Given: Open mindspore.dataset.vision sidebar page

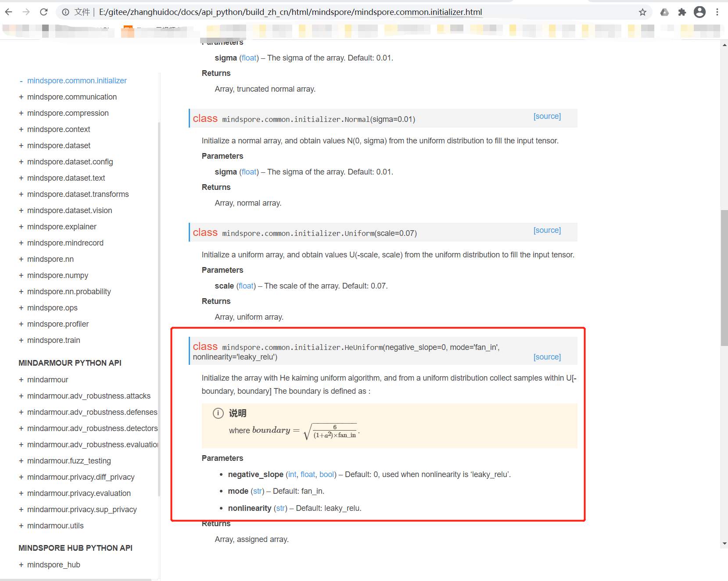Looking at the screenshot, I should (x=70, y=210).
